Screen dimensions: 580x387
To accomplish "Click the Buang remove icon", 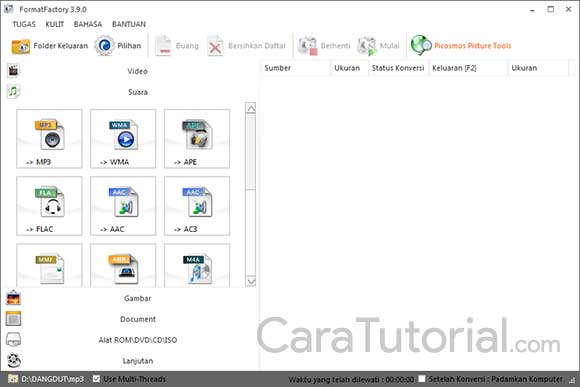I will [163, 46].
